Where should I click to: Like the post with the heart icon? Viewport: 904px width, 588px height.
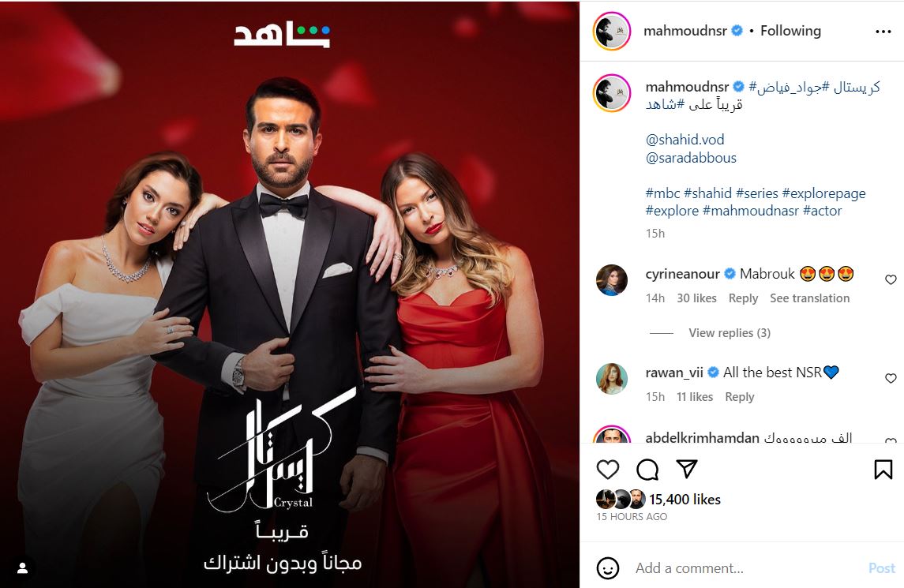pos(608,470)
